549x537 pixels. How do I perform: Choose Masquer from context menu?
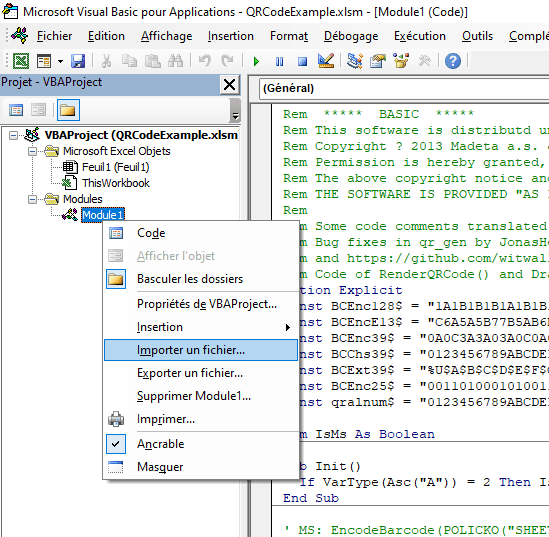tap(201, 467)
